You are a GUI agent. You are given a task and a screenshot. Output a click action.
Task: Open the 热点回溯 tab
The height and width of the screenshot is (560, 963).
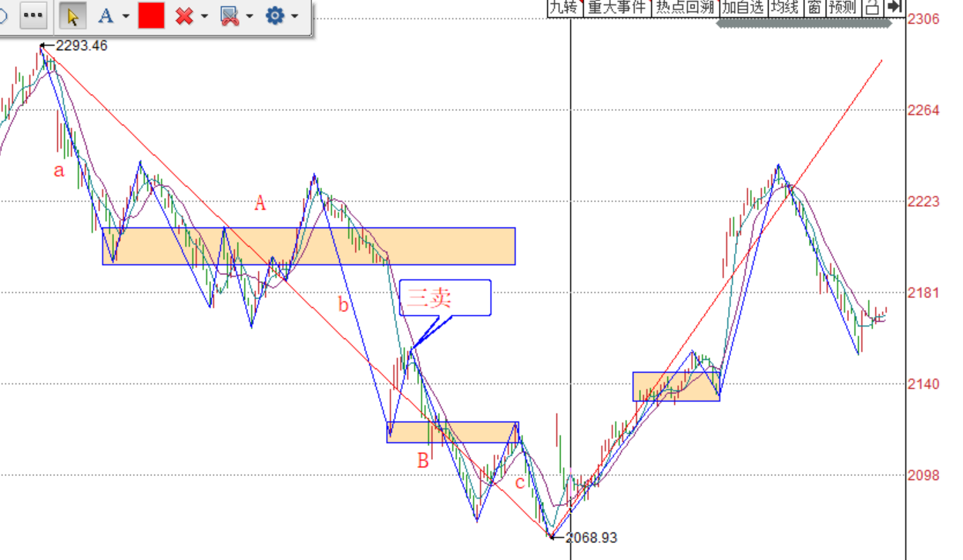click(x=685, y=8)
